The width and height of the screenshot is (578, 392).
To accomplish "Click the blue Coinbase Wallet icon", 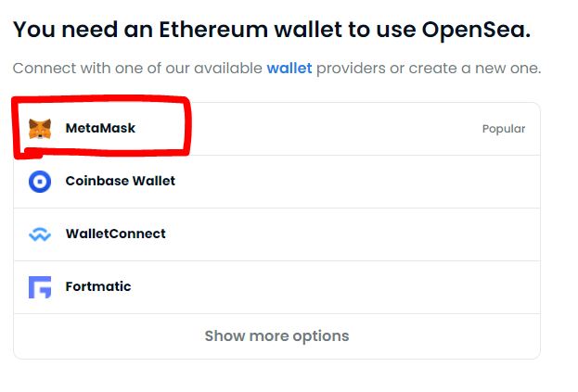I will click(40, 182).
